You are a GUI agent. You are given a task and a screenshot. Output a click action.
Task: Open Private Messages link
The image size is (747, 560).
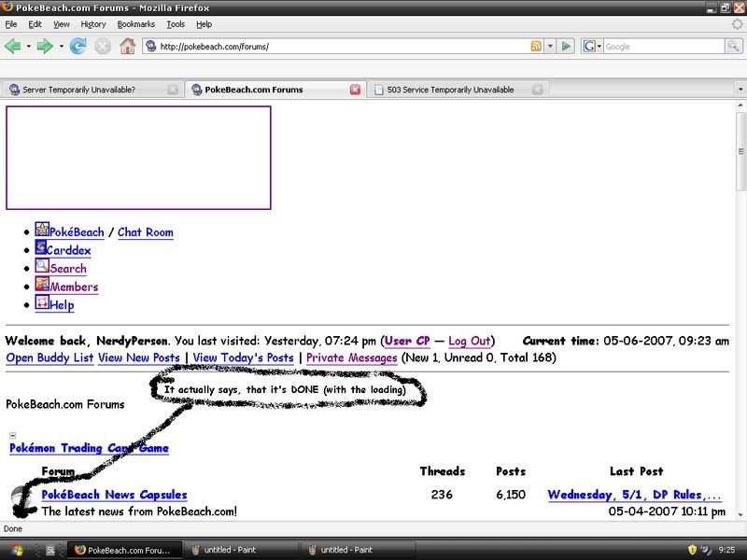tap(352, 358)
